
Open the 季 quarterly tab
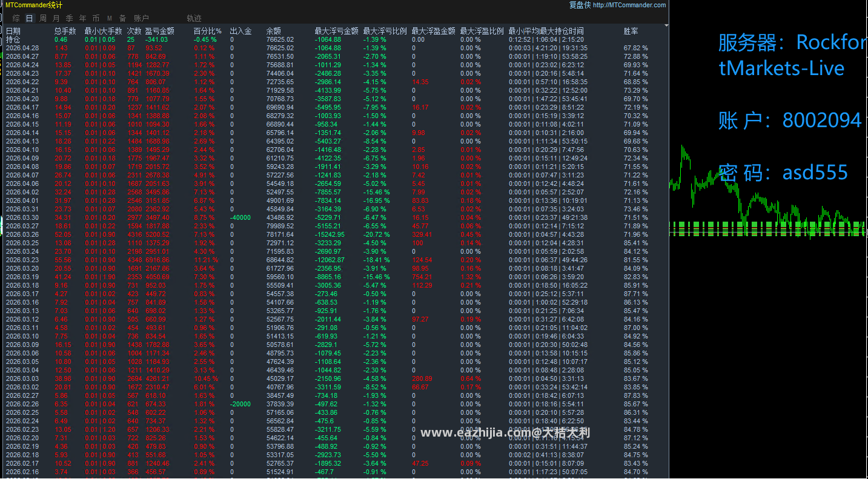[70, 19]
